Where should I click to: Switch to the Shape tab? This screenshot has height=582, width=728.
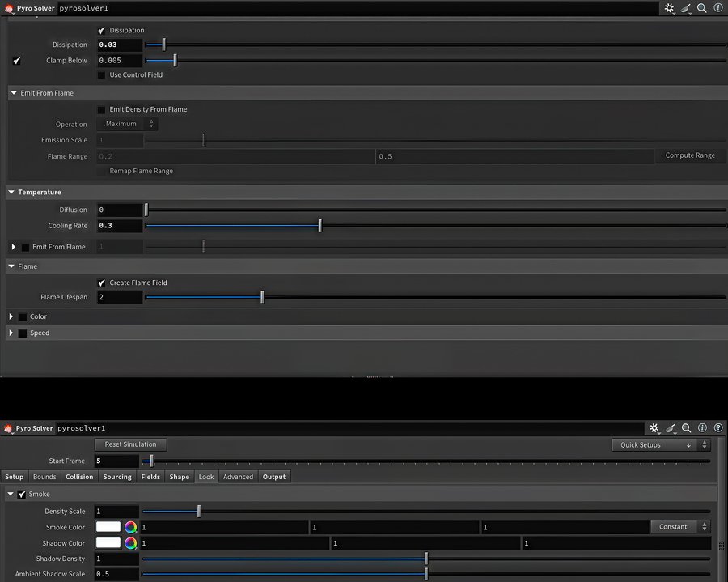click(x=180, y=477)
